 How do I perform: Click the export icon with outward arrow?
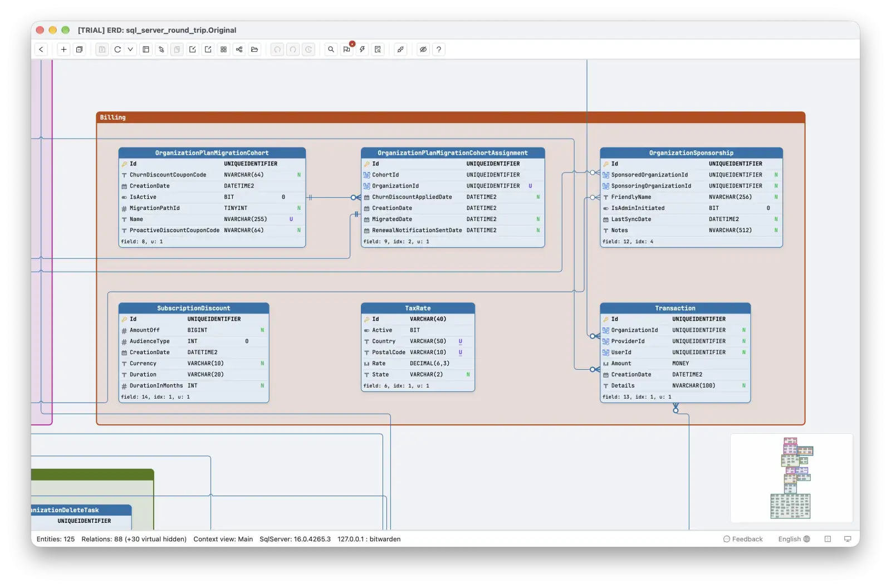[x=208, y=50]
